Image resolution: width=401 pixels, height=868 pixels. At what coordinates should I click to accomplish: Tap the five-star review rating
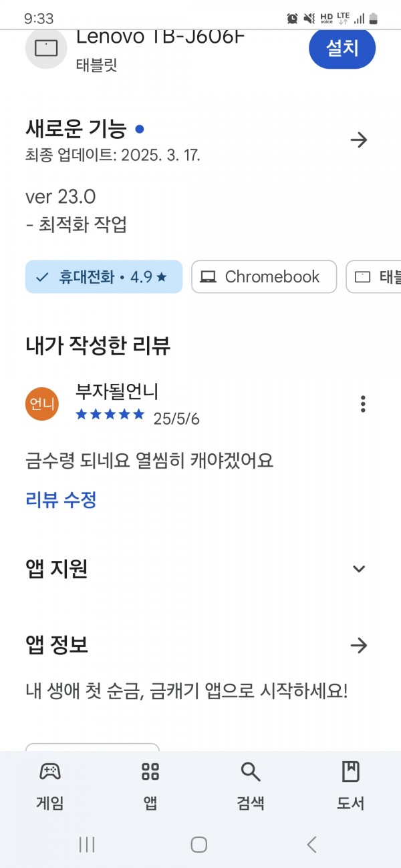[x=110, y=414]
